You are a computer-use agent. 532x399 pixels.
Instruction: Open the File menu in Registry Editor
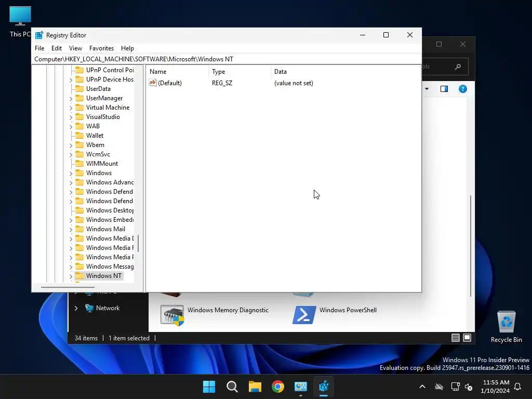[x=39, y=48]
